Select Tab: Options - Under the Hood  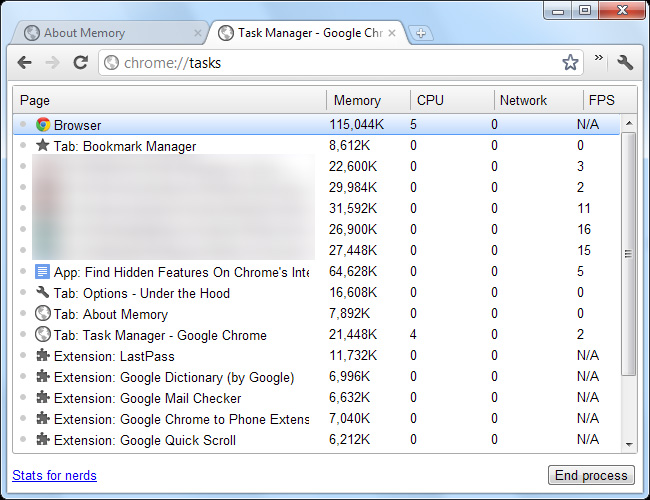click(317, 293)
